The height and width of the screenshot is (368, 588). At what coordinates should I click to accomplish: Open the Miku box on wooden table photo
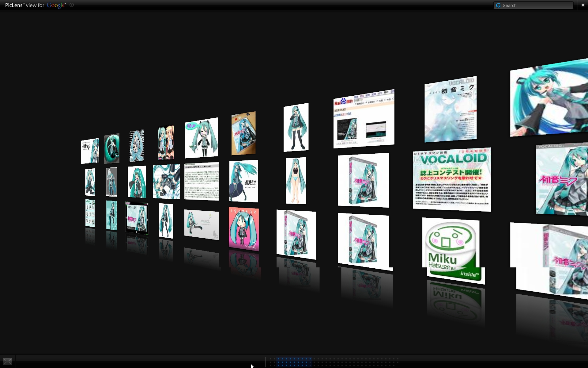click(243, 133)
